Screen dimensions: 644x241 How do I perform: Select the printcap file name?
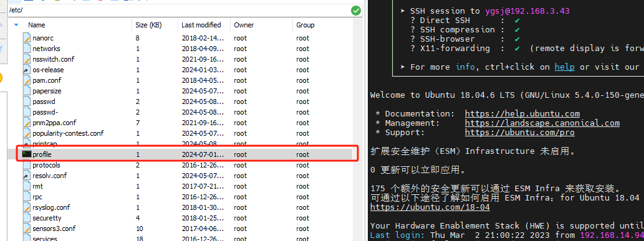pos(45,144)
